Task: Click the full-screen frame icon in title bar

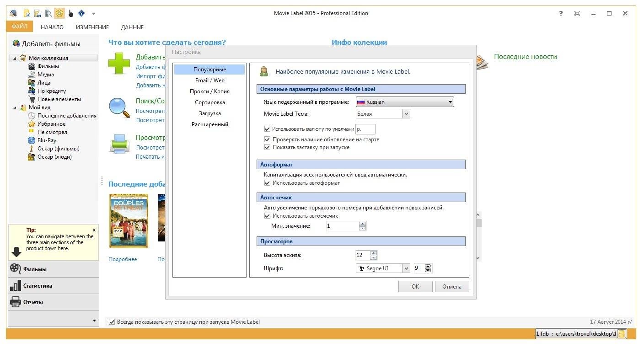Action: coord(577,13)
